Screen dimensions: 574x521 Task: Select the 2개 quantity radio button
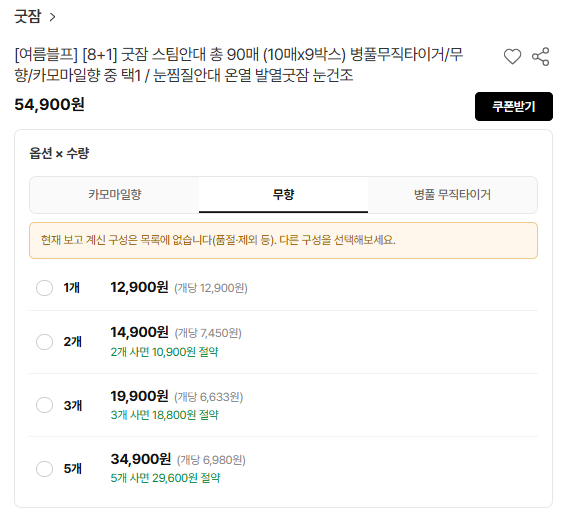[x=44, y=342]
